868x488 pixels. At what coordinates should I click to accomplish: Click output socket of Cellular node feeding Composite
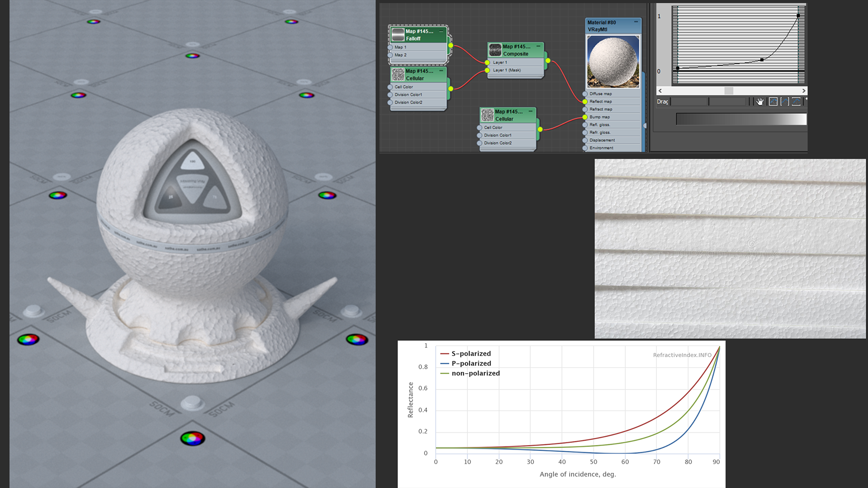451,89
